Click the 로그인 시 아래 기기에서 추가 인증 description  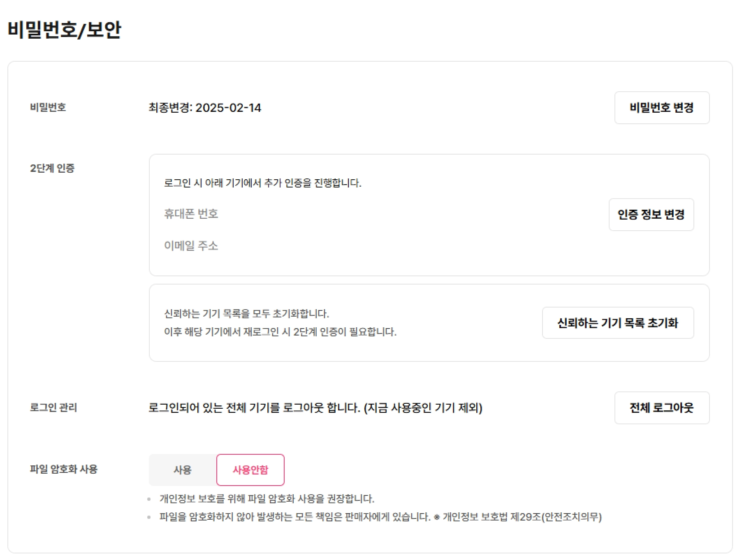click(x=263, y=183)
